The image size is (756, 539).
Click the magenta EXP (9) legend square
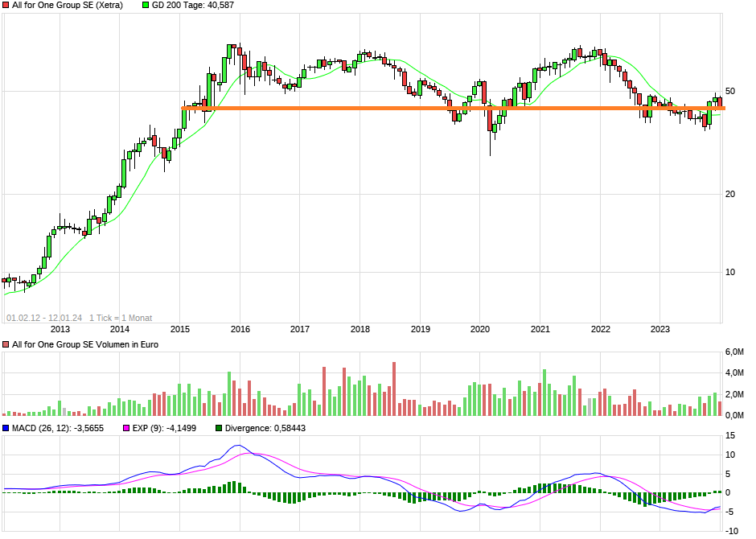126,426
